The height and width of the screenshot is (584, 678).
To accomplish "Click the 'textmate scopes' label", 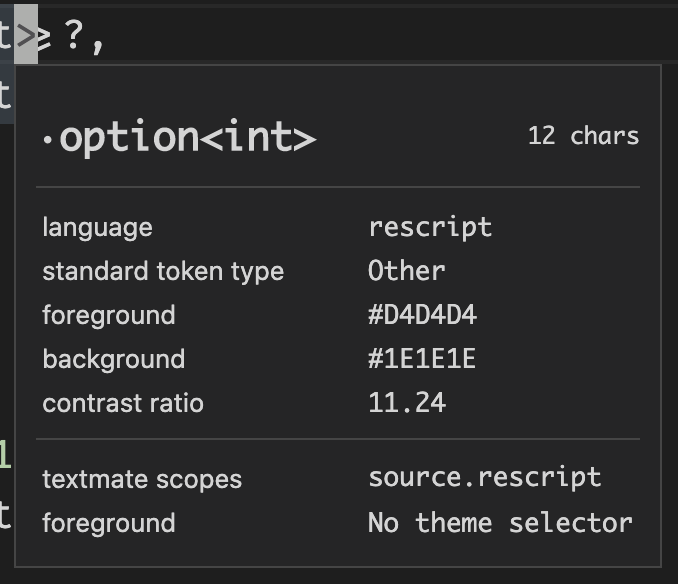I will [142, 479].
